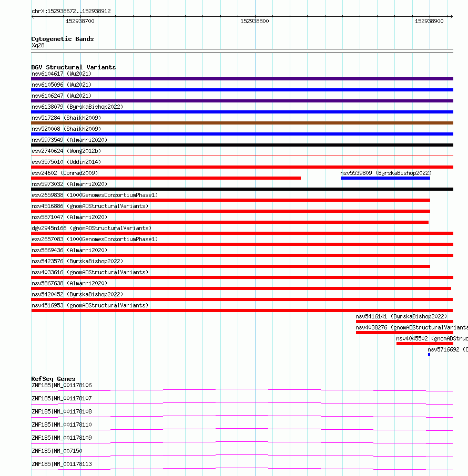Open nsv5539809 (ByrskaBishop2022) label
The image size is (468, 476).
pos(386,173)
